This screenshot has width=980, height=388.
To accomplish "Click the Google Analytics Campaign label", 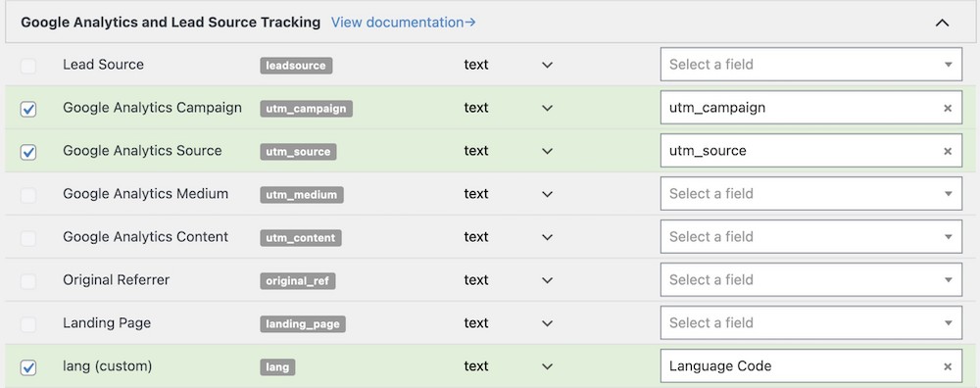I will [x=152, y=108].
